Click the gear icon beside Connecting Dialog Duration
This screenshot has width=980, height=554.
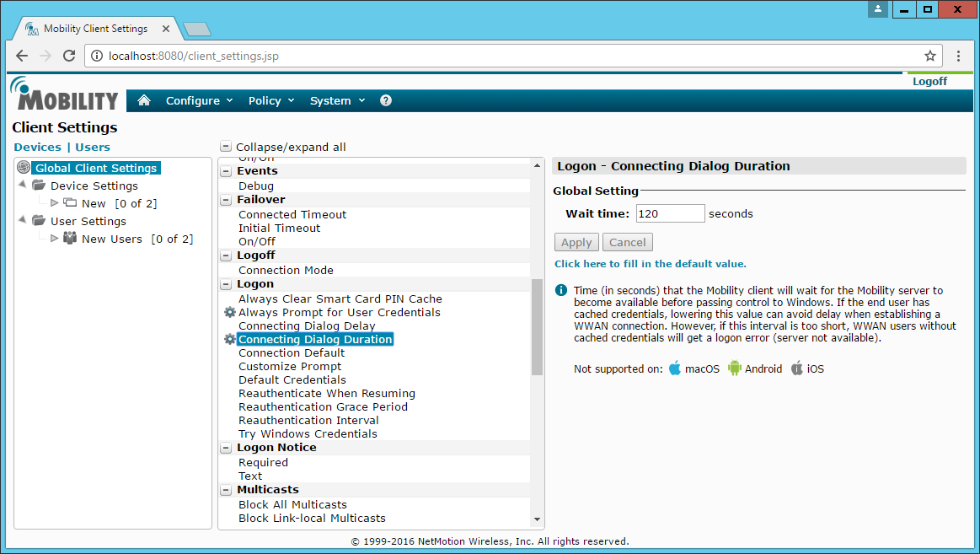(229, 339)
